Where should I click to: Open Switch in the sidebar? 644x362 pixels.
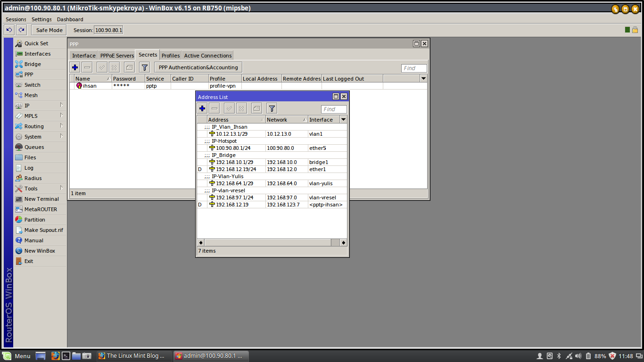[x=40, y=85]
